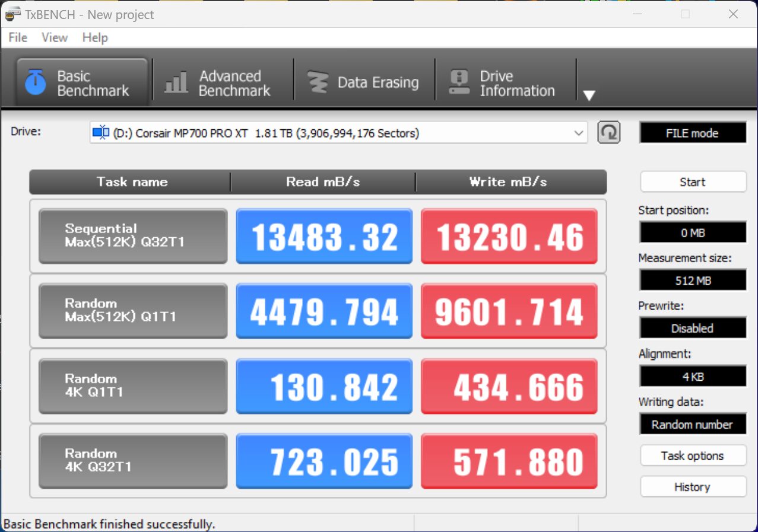Open the History button
Viewport: 758px width, 532px height.
click(x=693, y=487)
